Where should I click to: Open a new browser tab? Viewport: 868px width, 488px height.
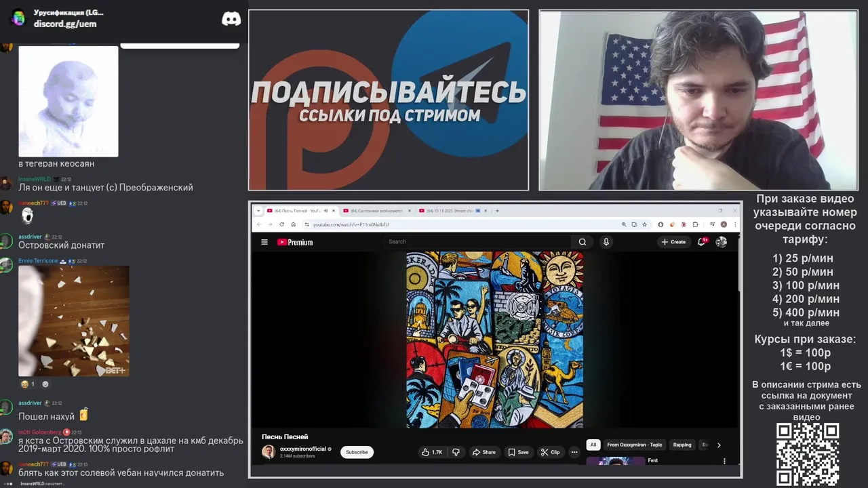497,211
